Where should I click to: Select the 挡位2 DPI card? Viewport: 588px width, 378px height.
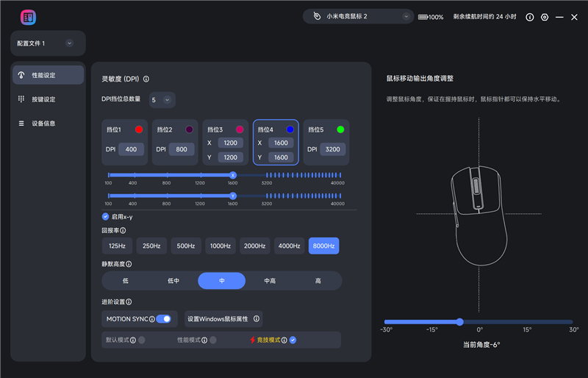click(175, 142)
